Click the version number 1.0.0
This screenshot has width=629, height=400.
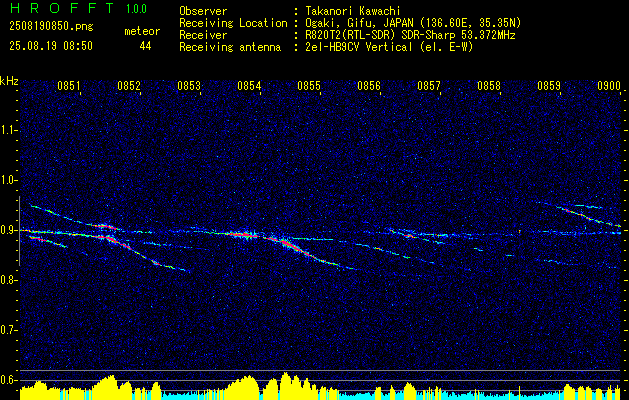point(136,9)
